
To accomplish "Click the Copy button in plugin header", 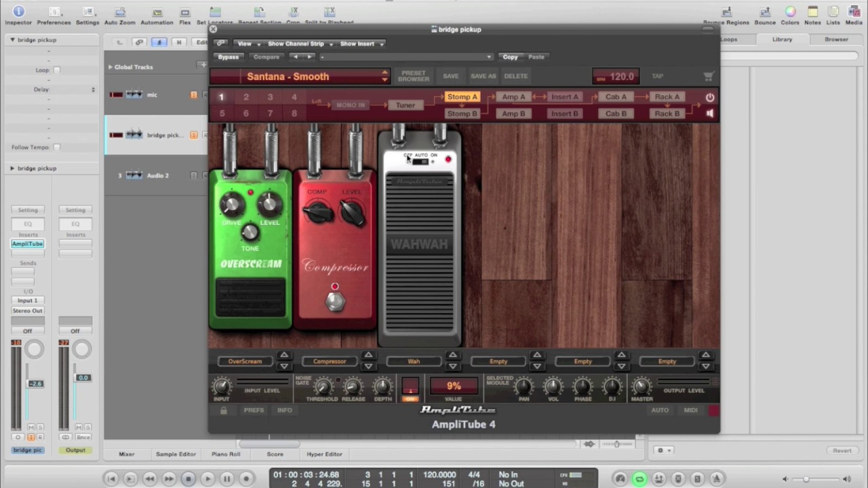I will (x=510, y=57).
